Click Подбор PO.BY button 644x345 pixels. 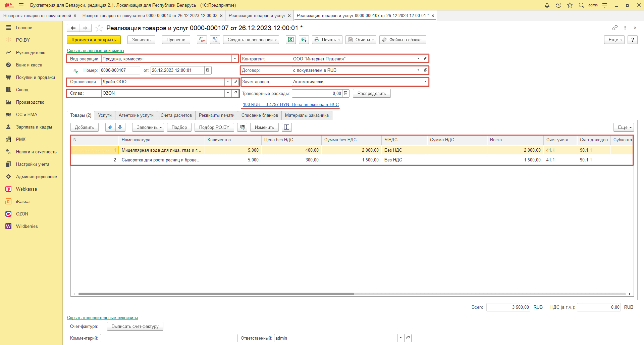(x=214, y=127)
